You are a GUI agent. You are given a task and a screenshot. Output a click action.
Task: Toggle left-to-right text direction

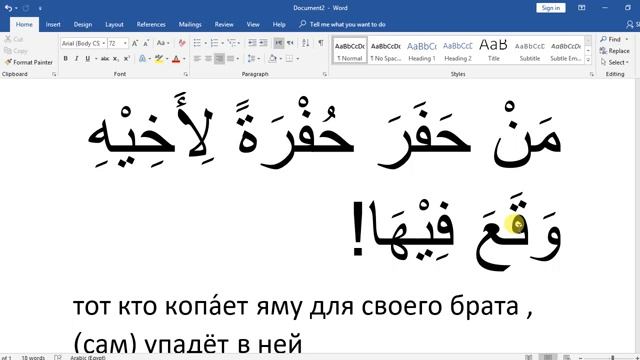point(279,43)
